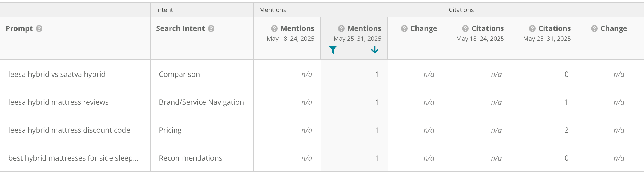The width and height of the screenshot is (644, 191).
Task: Select the 'Brand/Service Navigation' intent cell
Action: 201,102
